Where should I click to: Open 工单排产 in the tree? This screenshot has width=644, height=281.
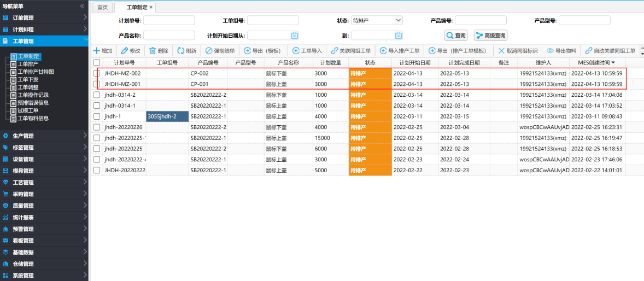(28, 63)
